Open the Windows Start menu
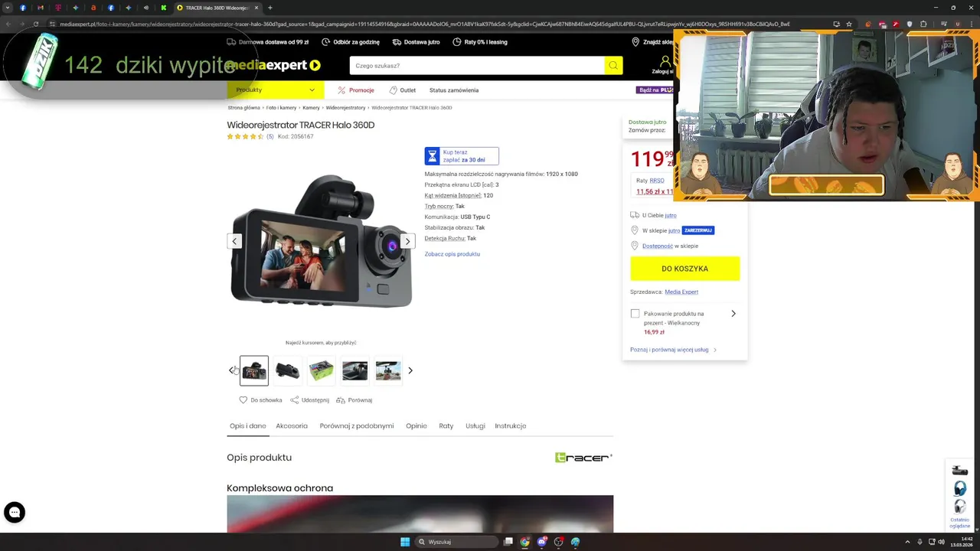Screen dimensions: 980x551 405,542
